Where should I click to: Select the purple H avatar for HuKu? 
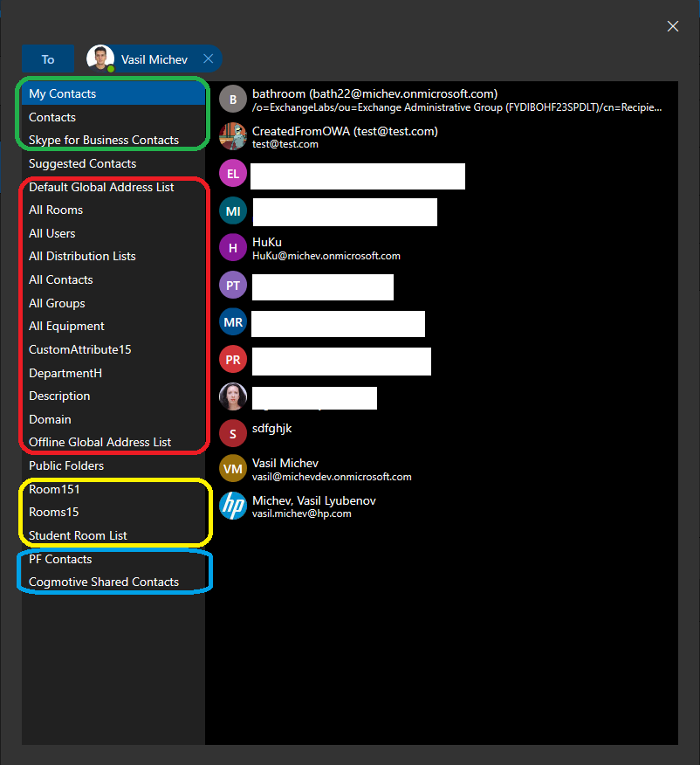233,248
